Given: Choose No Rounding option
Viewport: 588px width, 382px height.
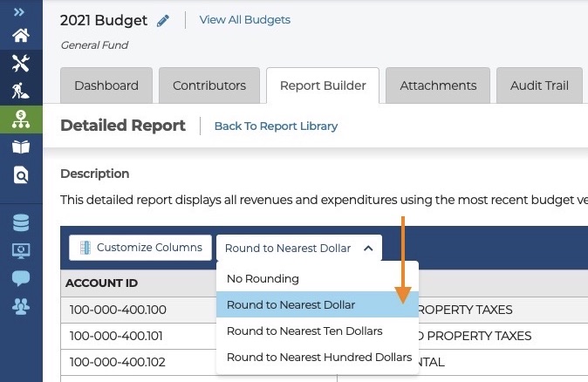Looking at the screenshot, I should [318, 278].
